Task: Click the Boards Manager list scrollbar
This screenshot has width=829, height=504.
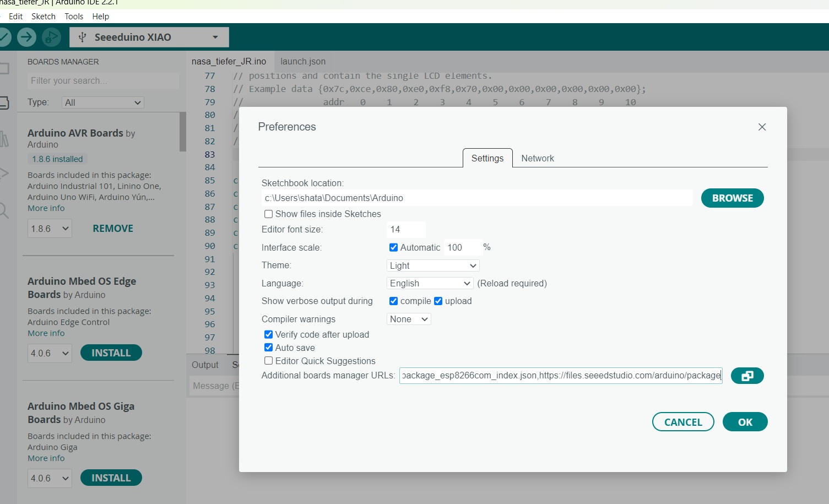Action: [182, 132]
